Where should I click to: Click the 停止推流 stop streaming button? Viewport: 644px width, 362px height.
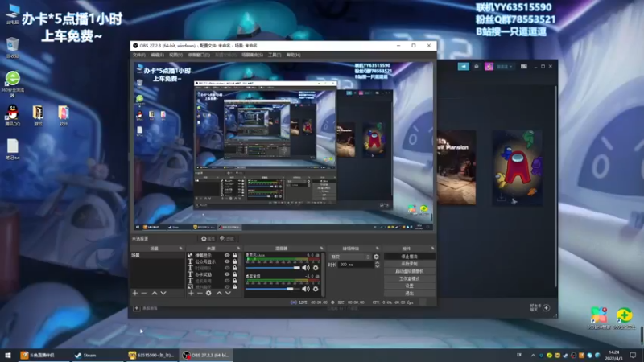409,257
